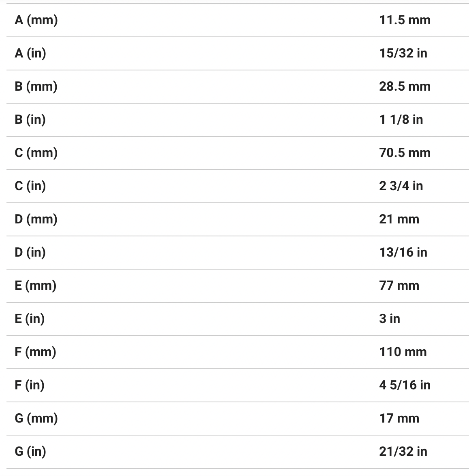This screenshot has height=476, width=469.
Task: Click the 1 1/8 in value
Action: pos(401,119)
